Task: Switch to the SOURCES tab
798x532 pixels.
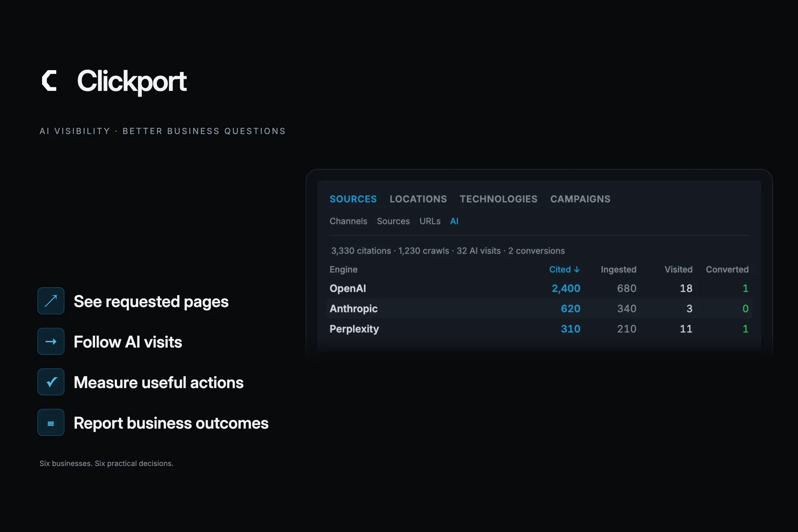Action: (x=353, y=199)
